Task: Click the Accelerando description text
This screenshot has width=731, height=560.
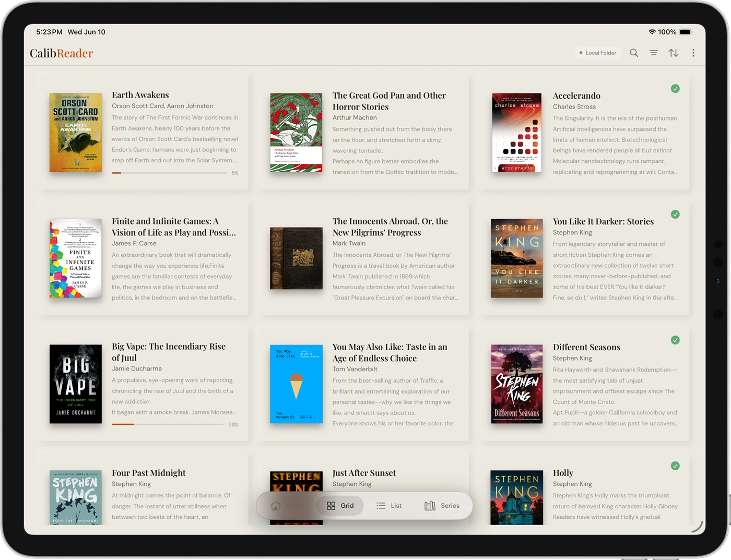Action: [616, 145]
